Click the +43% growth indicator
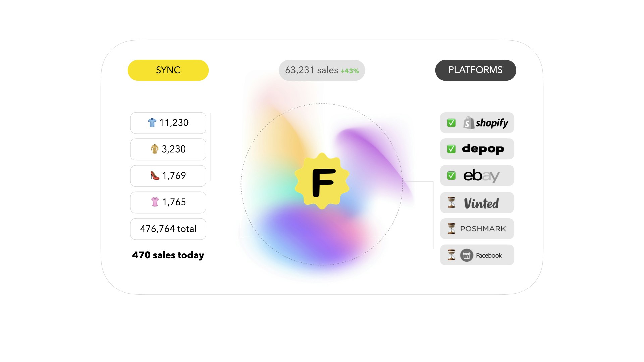The height and width of the screenshot is (362, 644). (350, 71)
